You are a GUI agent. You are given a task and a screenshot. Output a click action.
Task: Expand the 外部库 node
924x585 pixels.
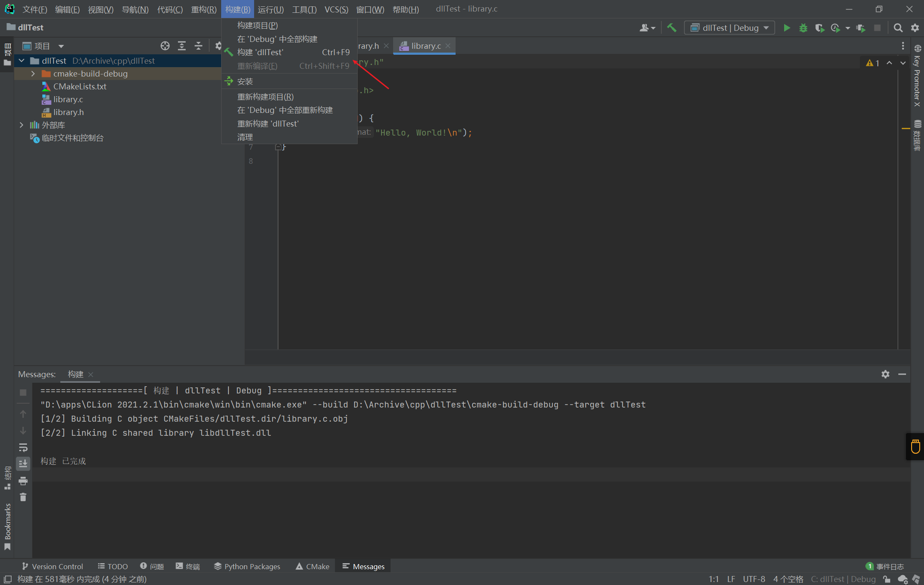21,125
